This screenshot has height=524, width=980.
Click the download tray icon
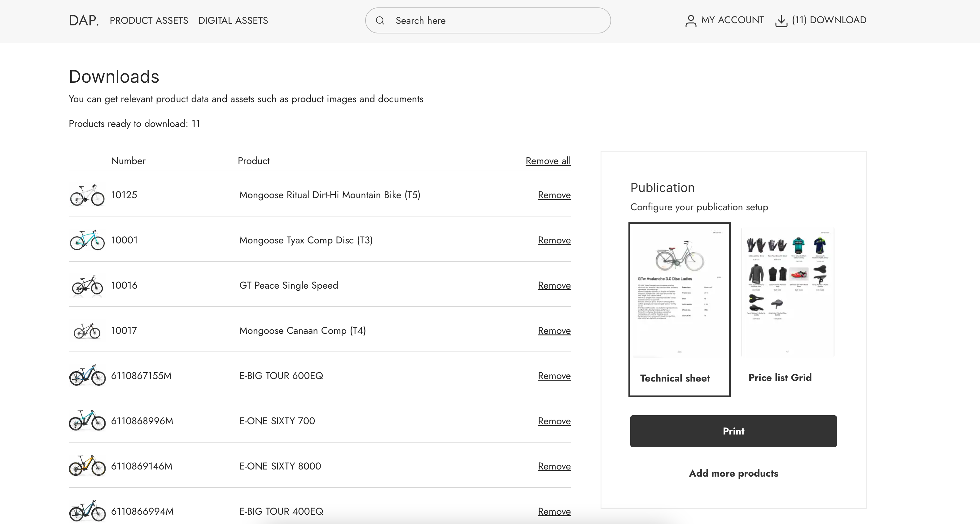781,20
